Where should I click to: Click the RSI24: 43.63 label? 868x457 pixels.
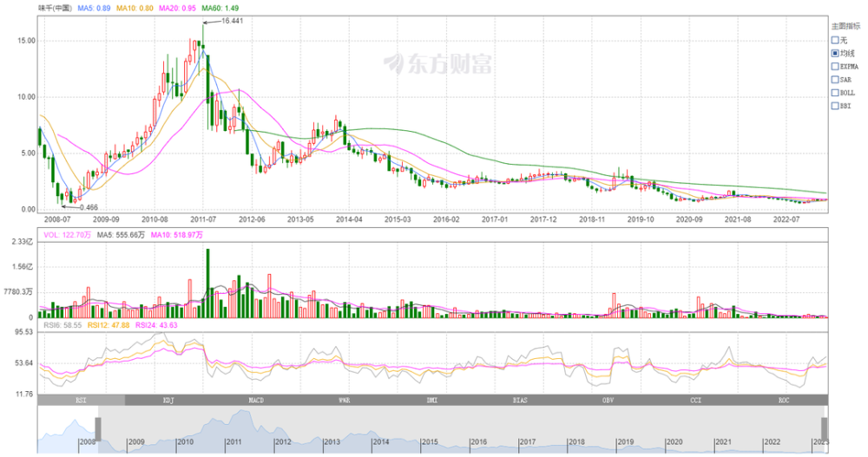coord(156,325)
